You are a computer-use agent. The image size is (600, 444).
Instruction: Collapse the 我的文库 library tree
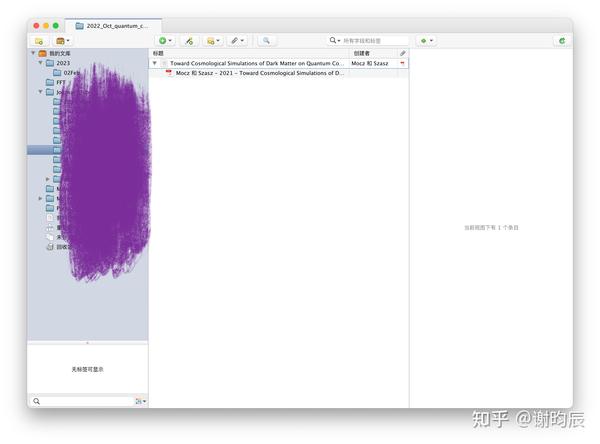click(x=33, y=53)
